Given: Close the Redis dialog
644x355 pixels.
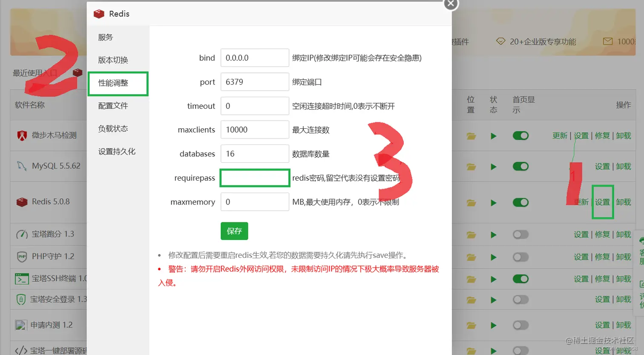Looking at the screenshot, I should (451, 3).
